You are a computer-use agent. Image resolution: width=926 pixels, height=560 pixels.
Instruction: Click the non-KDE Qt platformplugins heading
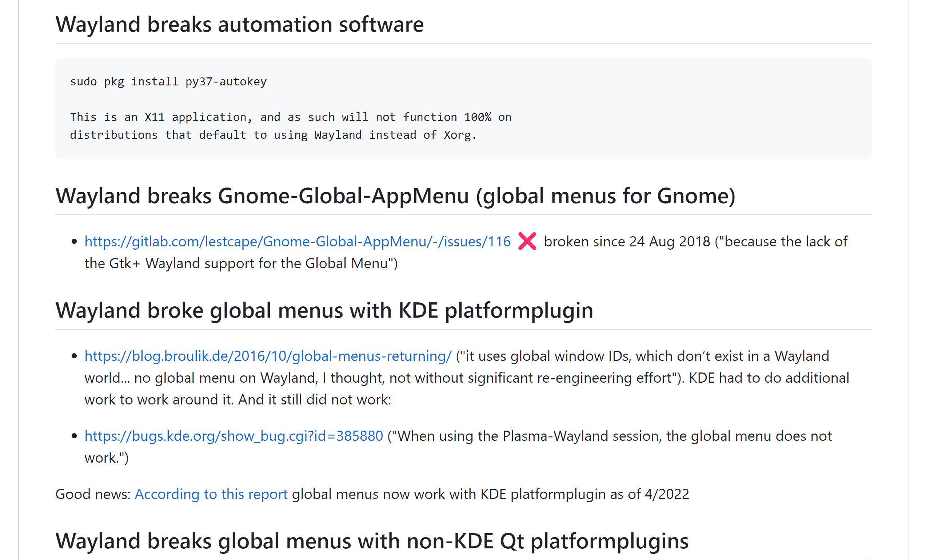(372, 541)
